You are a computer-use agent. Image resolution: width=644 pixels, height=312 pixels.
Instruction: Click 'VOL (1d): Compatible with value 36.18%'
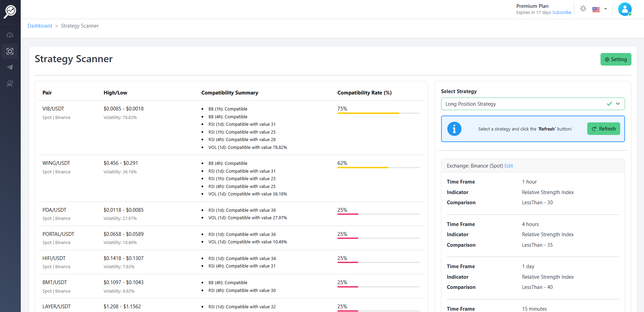pos(248,194)
